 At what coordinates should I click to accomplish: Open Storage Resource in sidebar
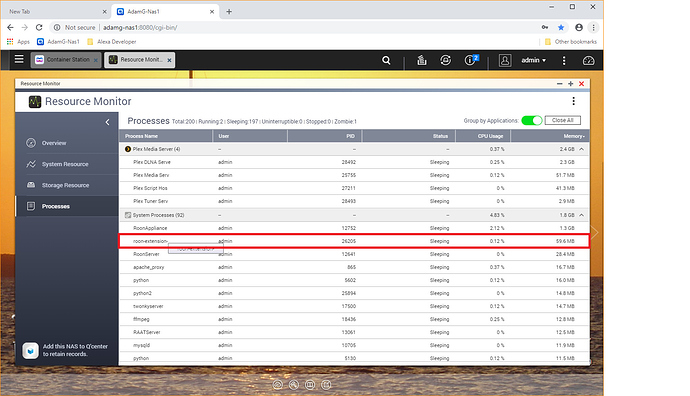click(67, 185)
